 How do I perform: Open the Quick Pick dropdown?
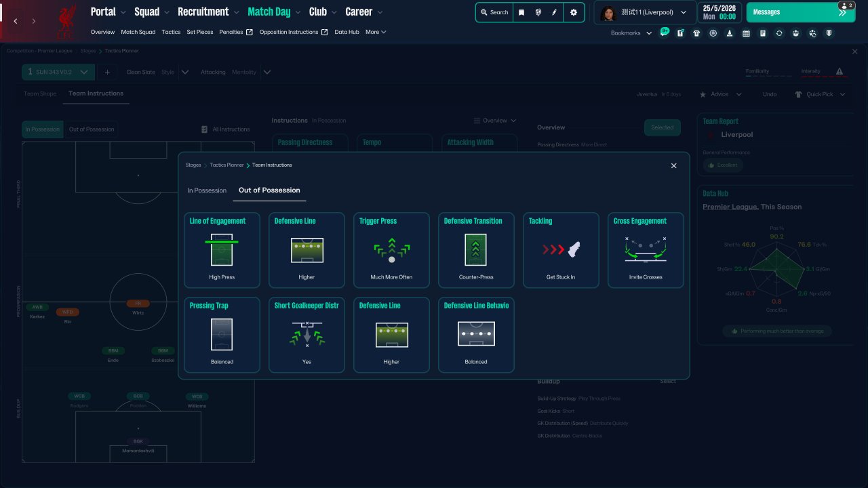click(821, 94)
